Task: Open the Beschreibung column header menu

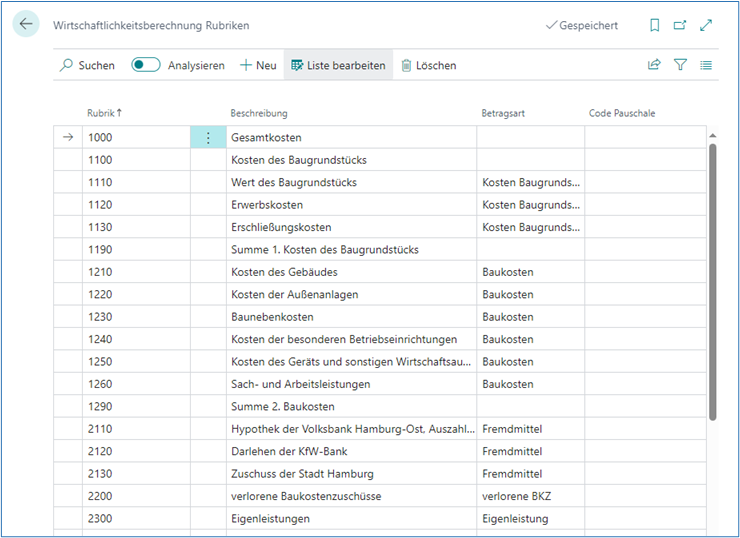Action: 259,113
